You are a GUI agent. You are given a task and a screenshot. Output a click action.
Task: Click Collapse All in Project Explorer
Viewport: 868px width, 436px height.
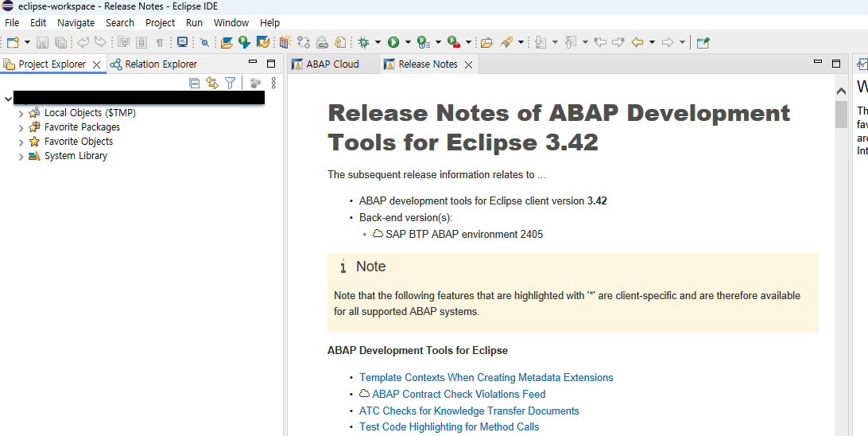click(194, 83)
